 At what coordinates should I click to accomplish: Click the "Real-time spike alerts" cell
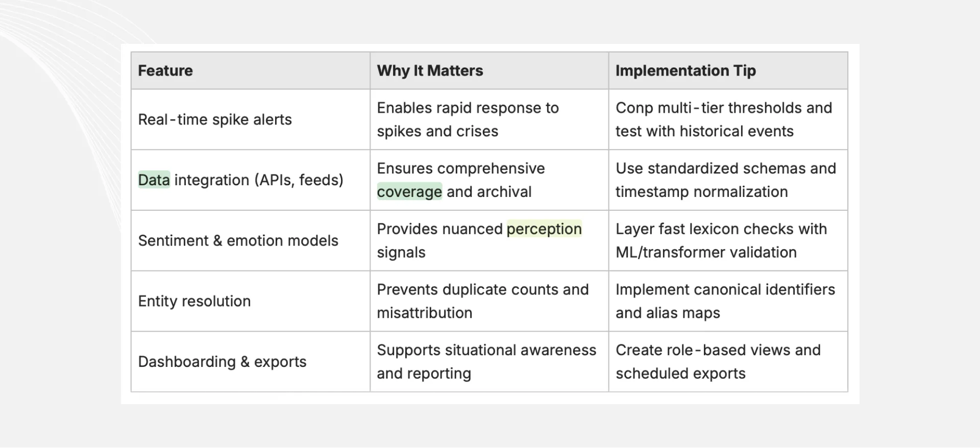(251, 119)
